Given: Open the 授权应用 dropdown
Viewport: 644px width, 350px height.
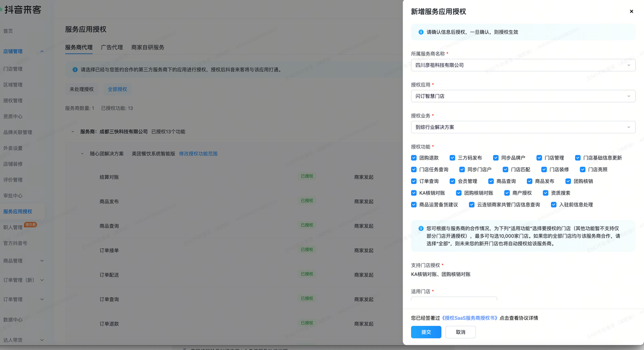Looking at the screenshot, I should click(523, 96).
